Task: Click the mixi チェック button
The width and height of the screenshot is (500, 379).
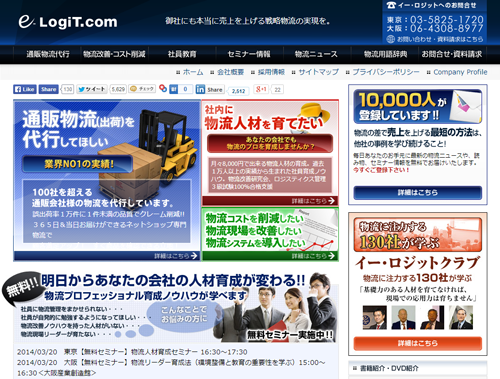Action: click(142, 89)
